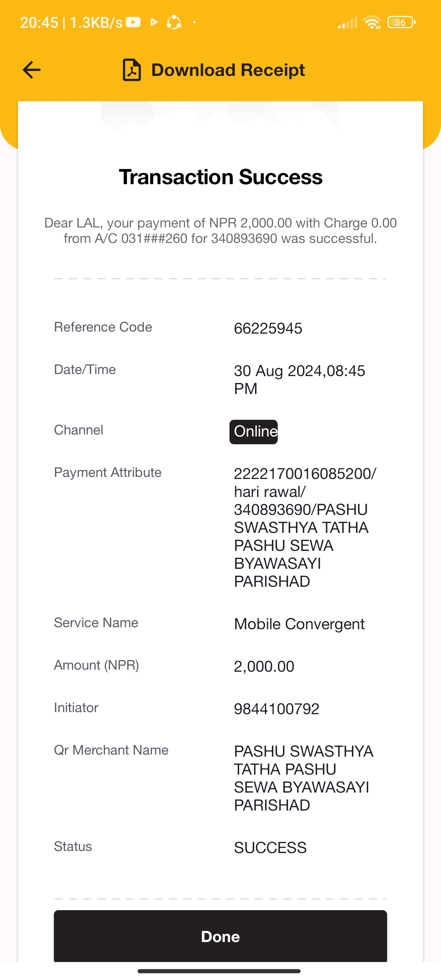This screenshot has height=980, width=441.
Task: Click the PDF receipt document icon
Action: pos(132,70)
